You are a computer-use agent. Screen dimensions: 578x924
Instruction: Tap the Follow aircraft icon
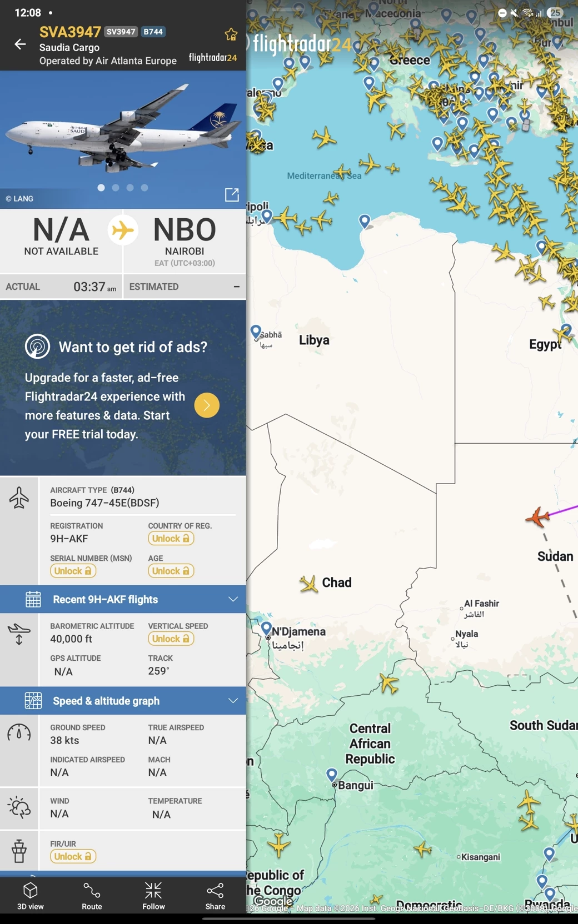click(x=153, y=895)
